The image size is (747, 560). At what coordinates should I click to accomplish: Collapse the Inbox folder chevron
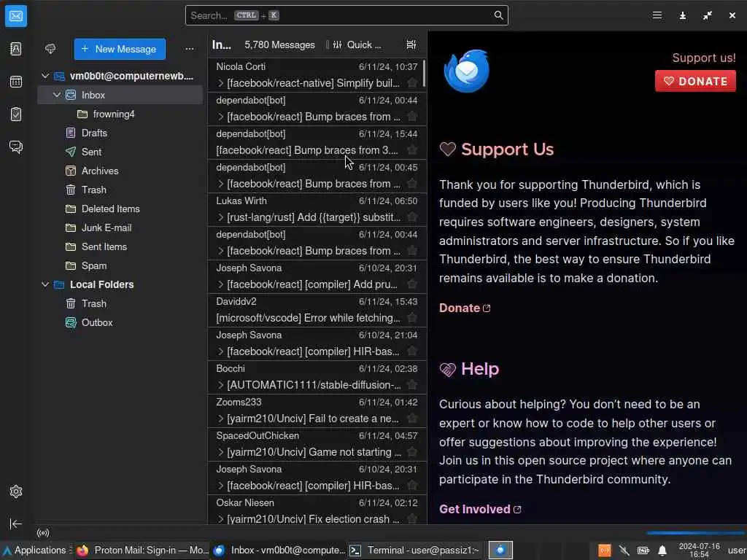tap(57, 95)
